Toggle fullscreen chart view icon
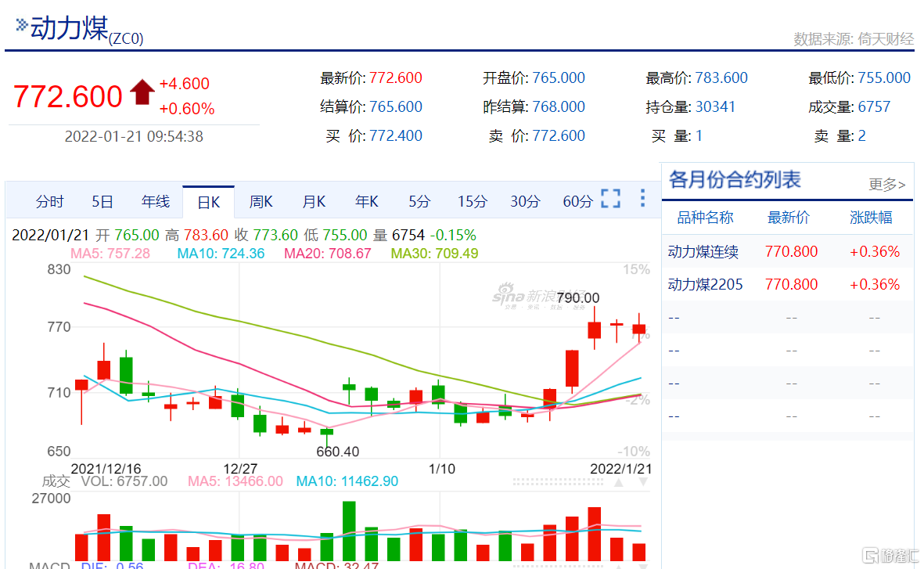The image size is (924, 569). click(x=610, y=199)
